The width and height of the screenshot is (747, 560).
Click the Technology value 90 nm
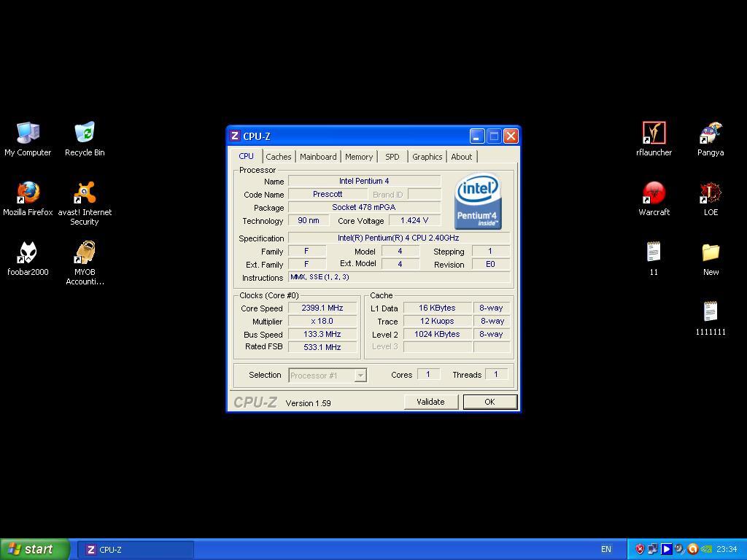click(x=309, y=220)
